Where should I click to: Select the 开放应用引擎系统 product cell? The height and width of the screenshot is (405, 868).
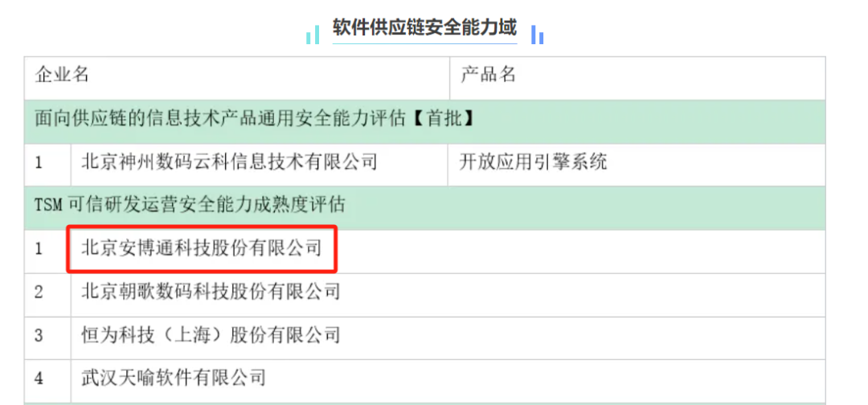coord(533,163)
